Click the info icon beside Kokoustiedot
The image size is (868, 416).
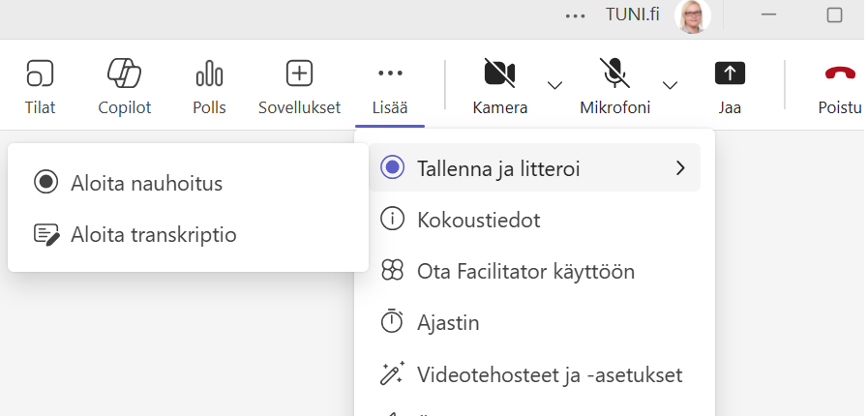point(392,219)
